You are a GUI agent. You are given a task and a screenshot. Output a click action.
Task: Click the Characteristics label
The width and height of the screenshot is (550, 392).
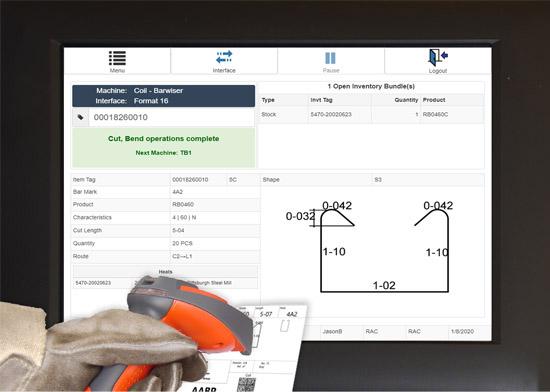(x=92, y=217)
